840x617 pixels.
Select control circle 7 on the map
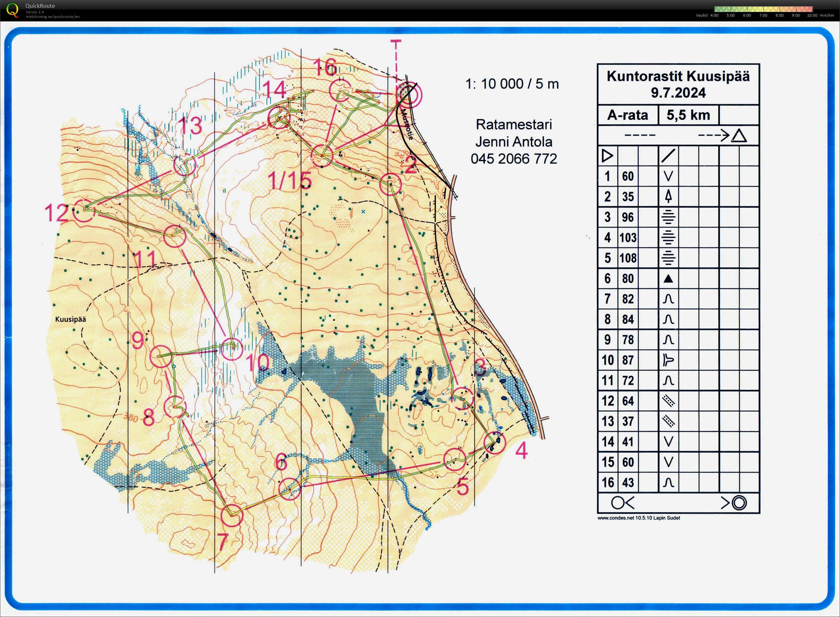[231, 515]
